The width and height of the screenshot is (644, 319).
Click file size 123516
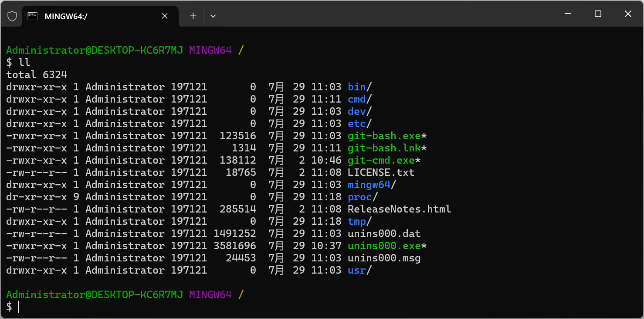click(238, 136)
